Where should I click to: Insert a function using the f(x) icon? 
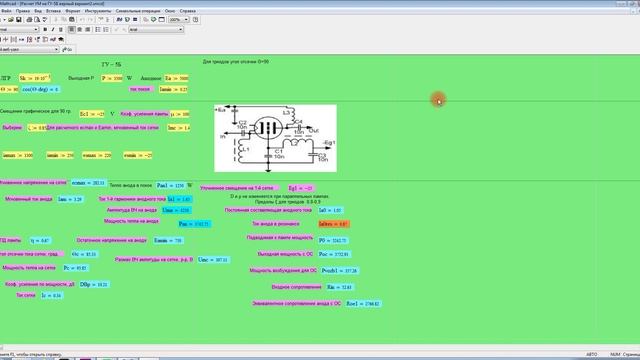point(119,20)
